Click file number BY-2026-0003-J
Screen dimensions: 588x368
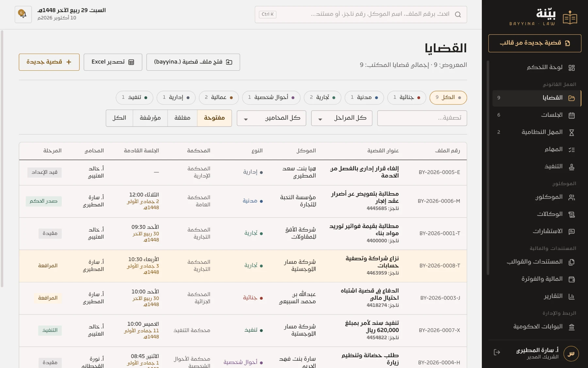pos(440,298)
